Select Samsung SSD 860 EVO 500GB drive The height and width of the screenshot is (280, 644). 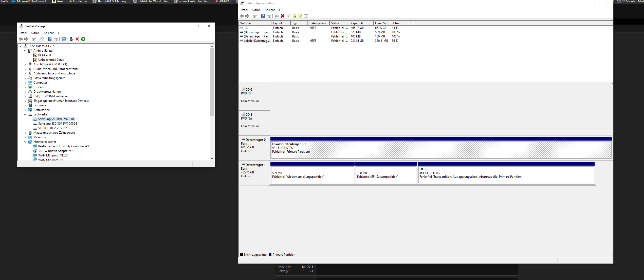click(58, 124)
